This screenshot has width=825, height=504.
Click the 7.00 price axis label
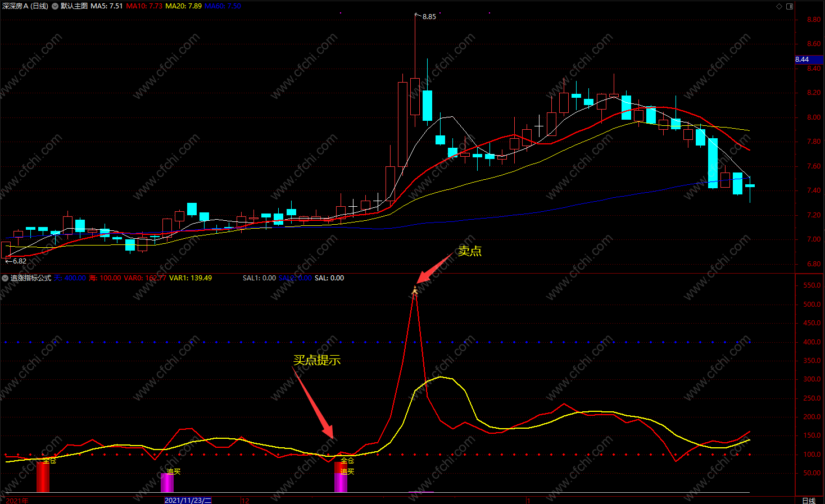pyautogui.click(x=813, y=239)
